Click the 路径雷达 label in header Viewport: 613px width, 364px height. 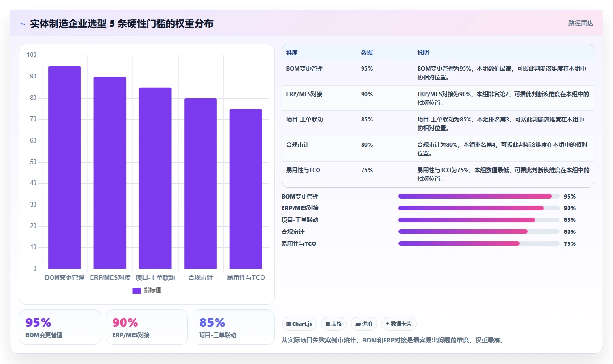(580, 23)
